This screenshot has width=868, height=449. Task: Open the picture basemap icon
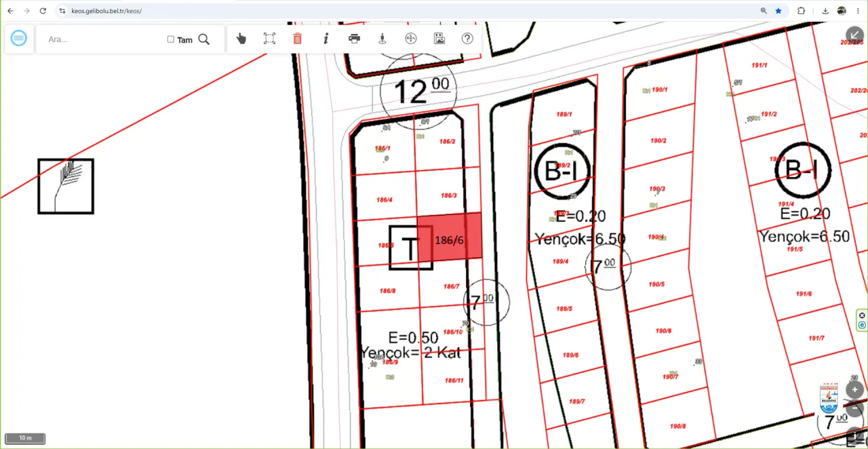pos(439,39)
